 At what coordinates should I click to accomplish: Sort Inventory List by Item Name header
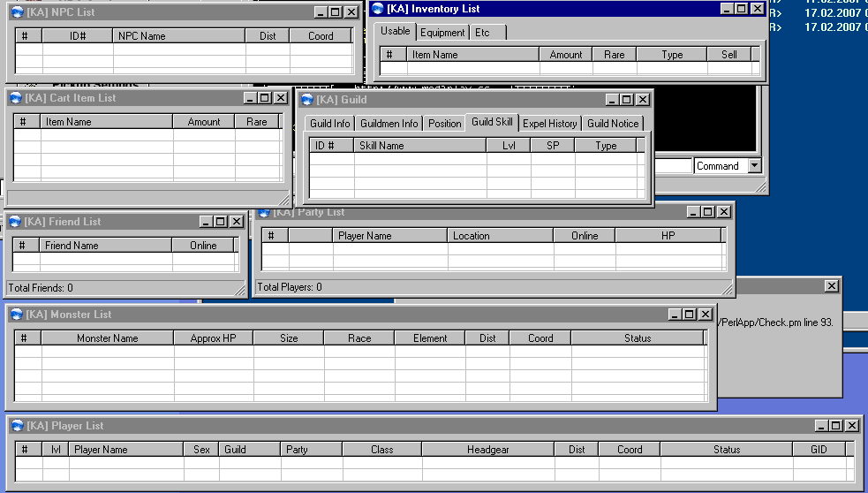coord(472,55)
